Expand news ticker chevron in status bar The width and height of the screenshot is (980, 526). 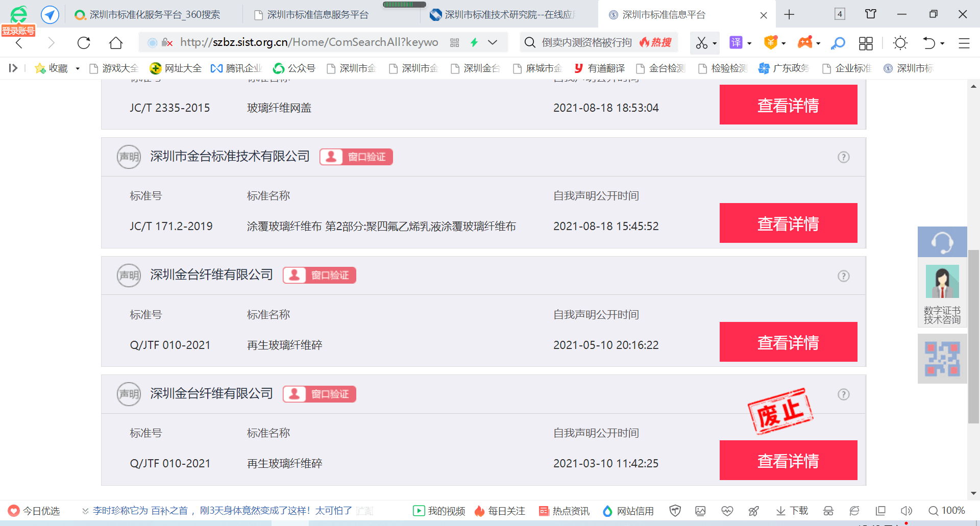pos(85,511)
